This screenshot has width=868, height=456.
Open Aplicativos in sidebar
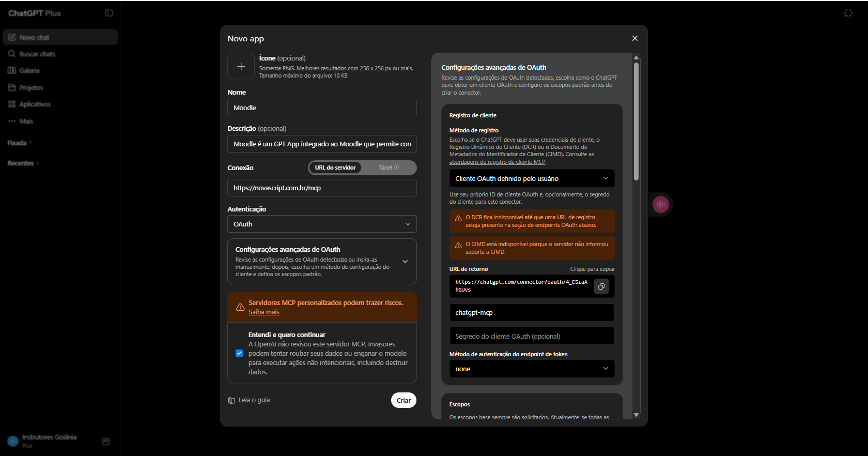60,104
